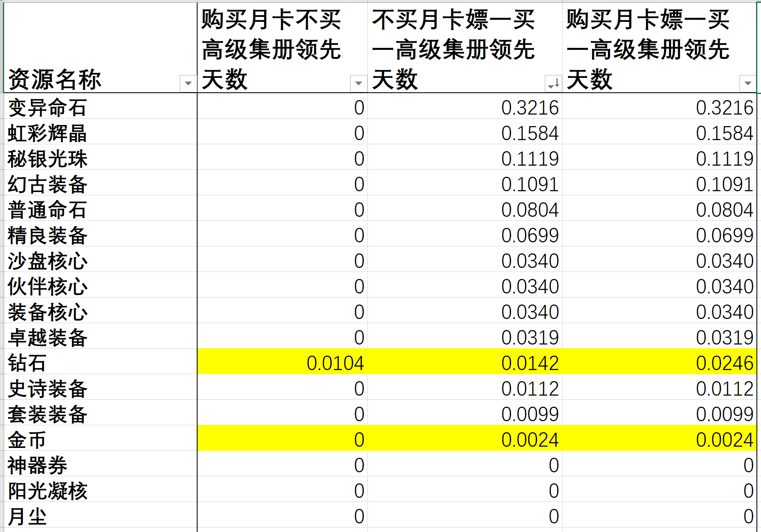Click 0.0319 in the last column for 卓越装备
Screen dimensions: 761x532
click(x=660, y=336)
